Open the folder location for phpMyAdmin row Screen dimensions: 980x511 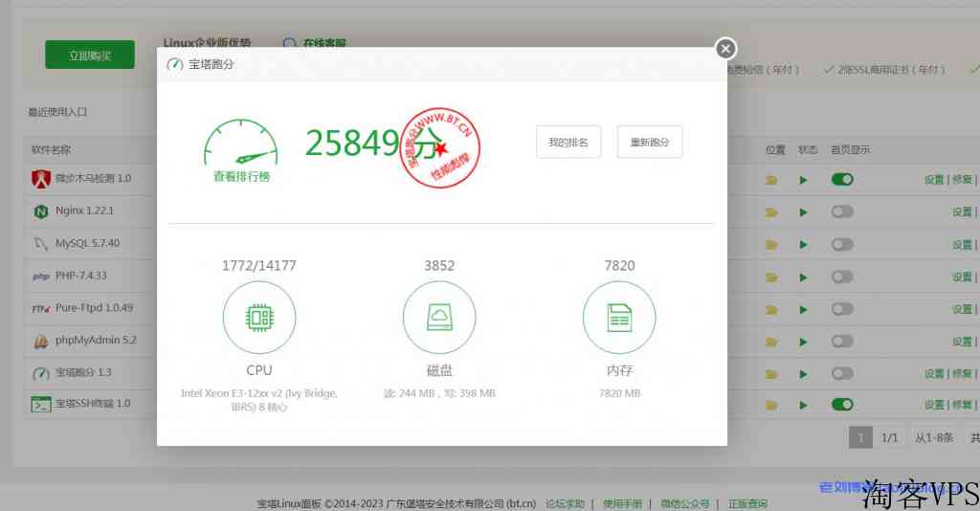tap(772, 343)
